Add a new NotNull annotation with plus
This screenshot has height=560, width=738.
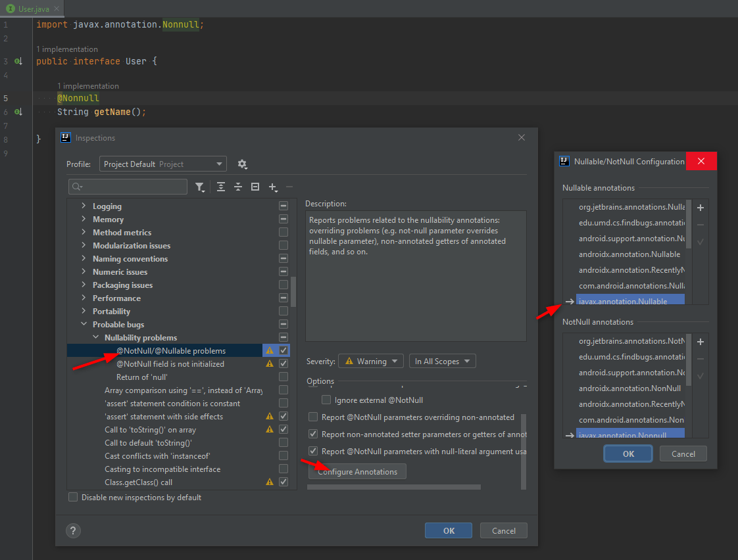(701, 342)
